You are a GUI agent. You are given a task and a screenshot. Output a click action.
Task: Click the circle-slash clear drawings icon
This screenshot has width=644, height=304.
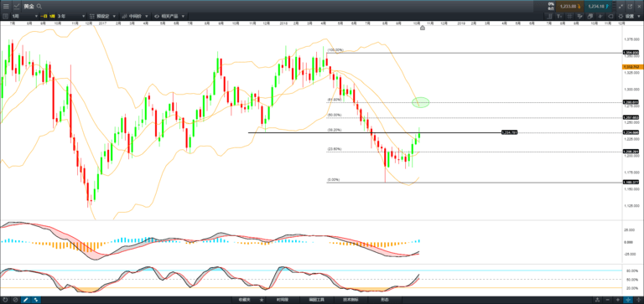(x=15, y=300)
